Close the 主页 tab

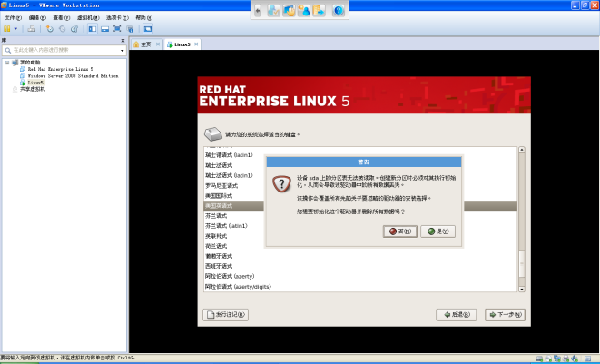tap(158, 44)
